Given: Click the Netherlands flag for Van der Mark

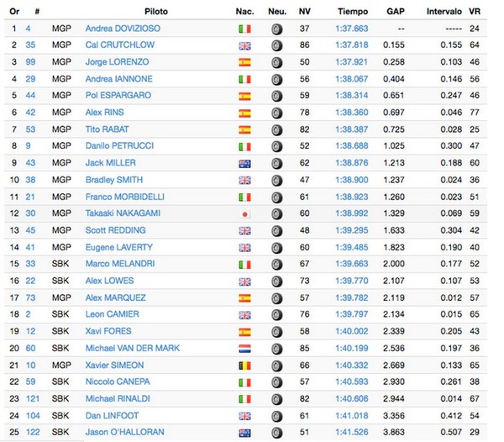Looking at the screenshot, I should coord(244,349).
